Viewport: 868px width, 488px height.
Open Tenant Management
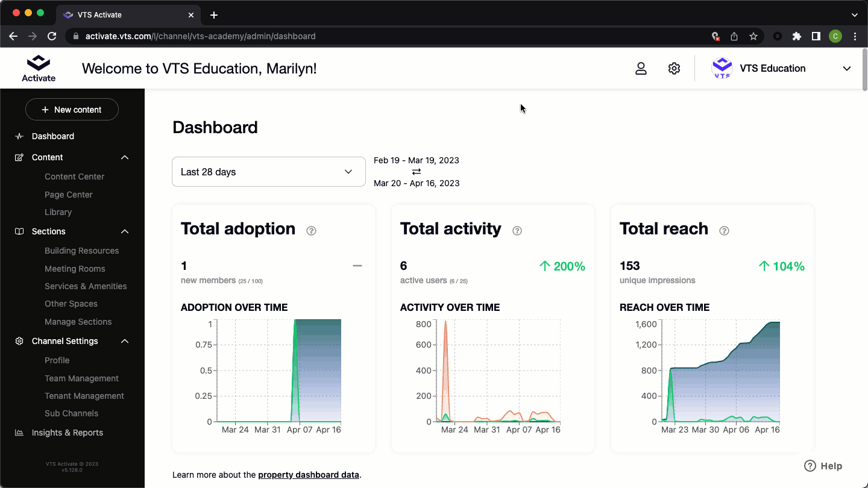click(84, 396)
